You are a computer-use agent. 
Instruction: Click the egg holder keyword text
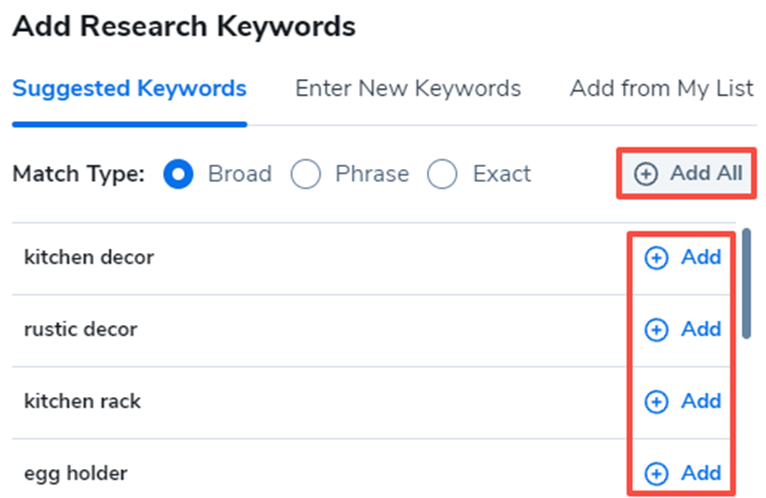point(76,472)
